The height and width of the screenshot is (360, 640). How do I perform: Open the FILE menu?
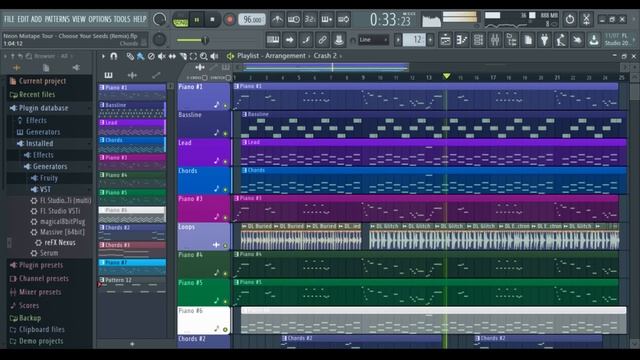9,19
